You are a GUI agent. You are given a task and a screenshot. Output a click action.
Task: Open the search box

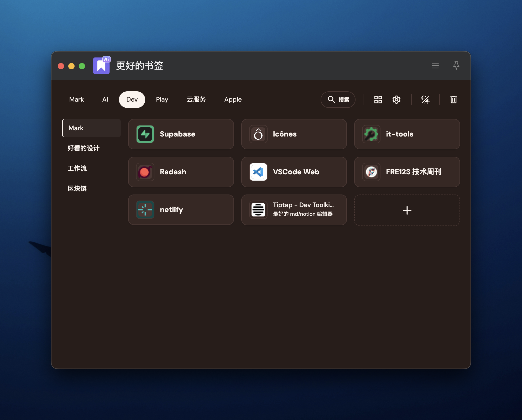pos(338,99)
